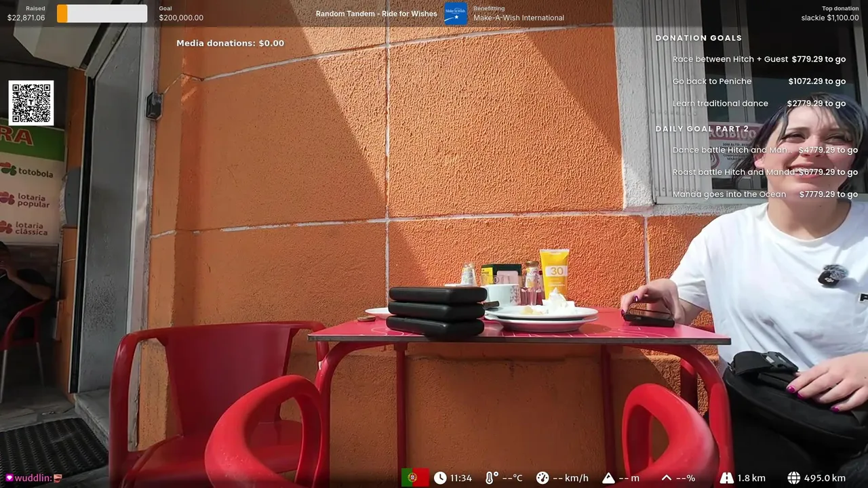Click the 1.8 km distance value
Viewport: 868px width, 488px height.
click(751, 478)
